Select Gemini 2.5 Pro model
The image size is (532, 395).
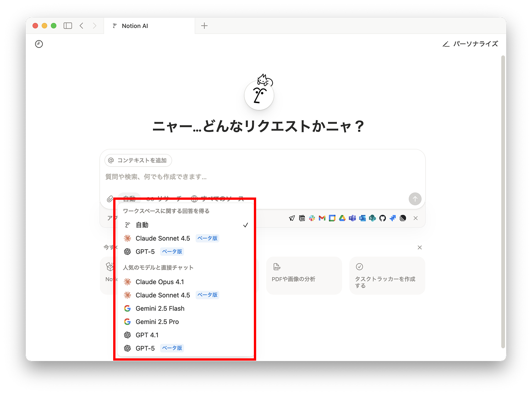click(x=186, y=321)
